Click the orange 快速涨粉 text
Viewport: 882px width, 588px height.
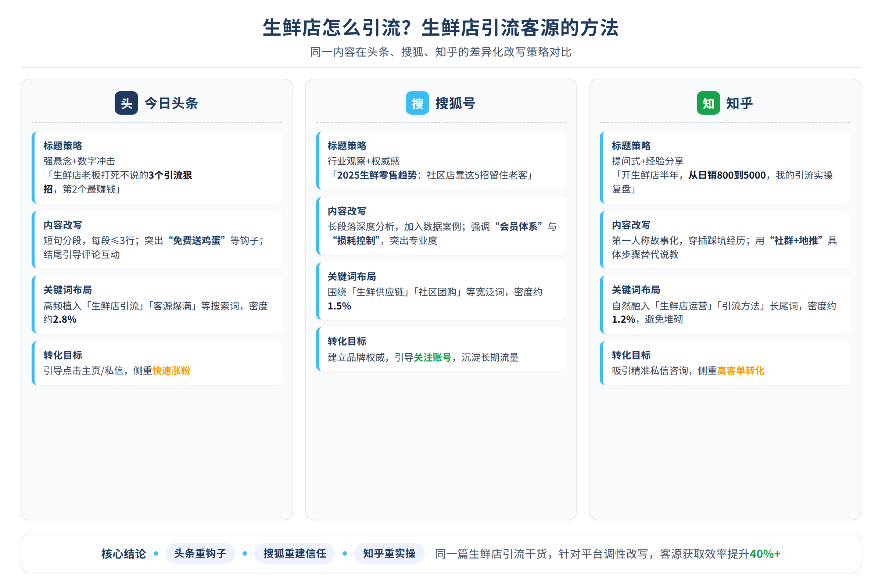pyautogui.click(x=171, y=370)
